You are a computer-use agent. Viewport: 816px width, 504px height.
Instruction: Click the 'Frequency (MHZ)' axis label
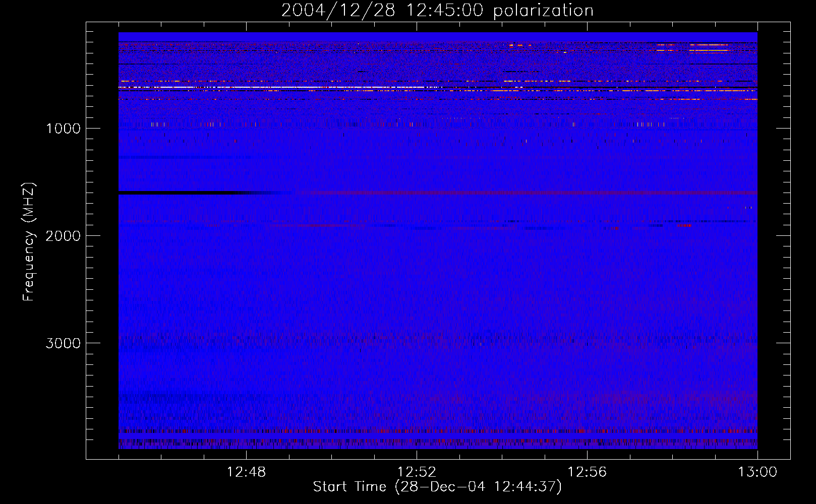tap(29, 242)
